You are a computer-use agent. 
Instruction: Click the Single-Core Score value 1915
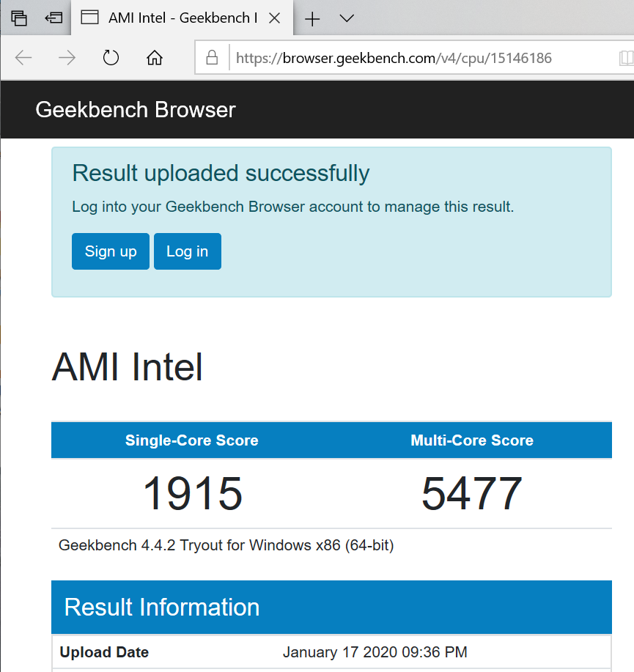(193, 493)
